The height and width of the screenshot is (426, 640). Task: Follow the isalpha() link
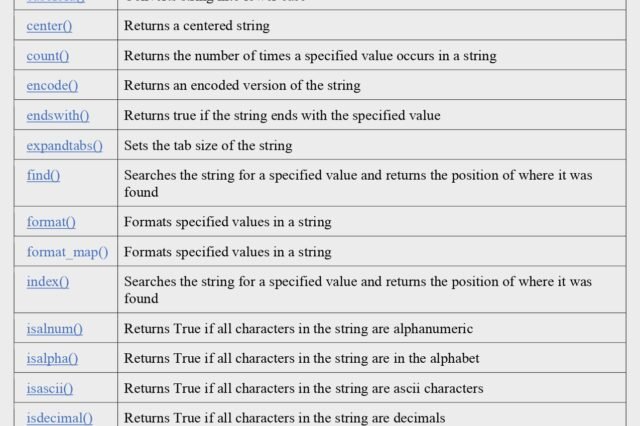click(x=52, y=358)
